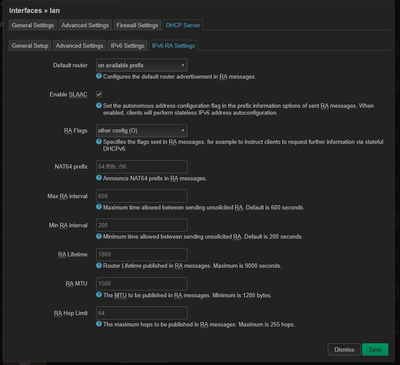
Task: Click the 'Default router' label
Action: tap(70, 65)
